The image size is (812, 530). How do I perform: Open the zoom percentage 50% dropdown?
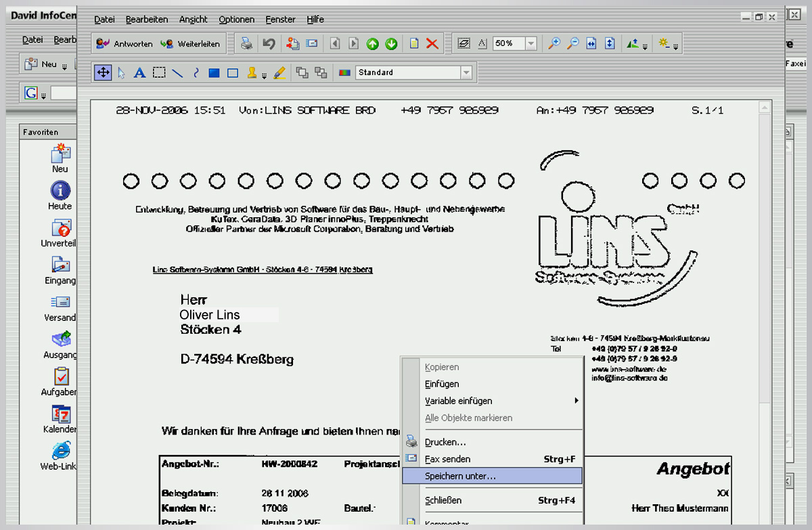pos(531,44)
